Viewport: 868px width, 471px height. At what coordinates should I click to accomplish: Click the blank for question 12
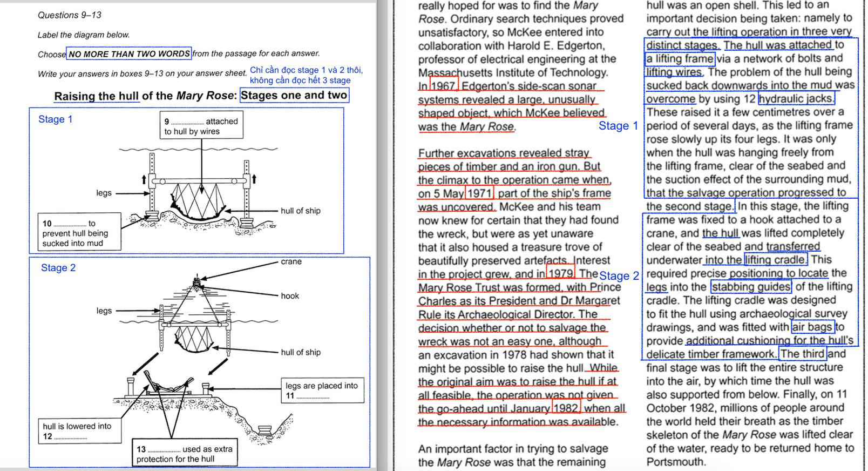tap(70, 437)
